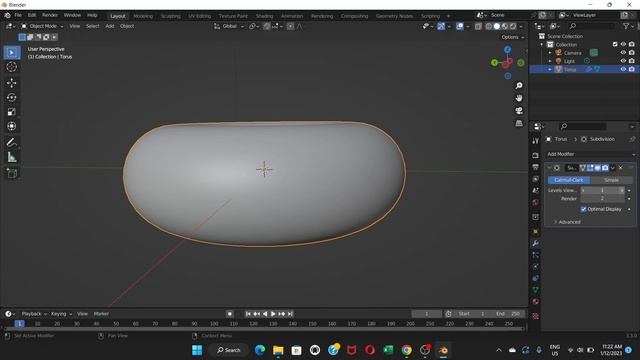The image size is (640, 360).
Task: Play the animation in timeline
Action: coord(273,314)
